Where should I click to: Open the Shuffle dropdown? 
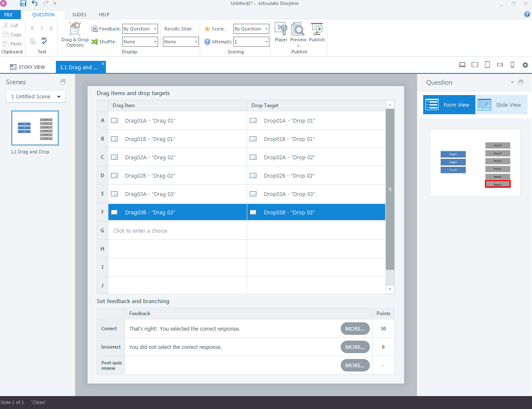(x=155, y=42)
